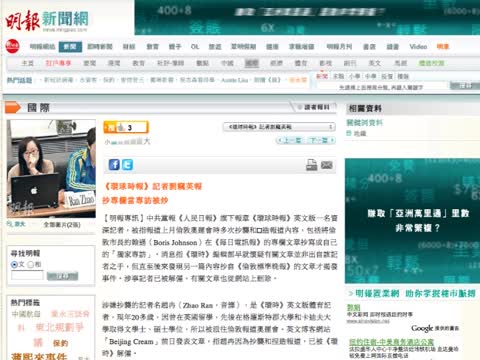Open the Ming Pao 明報新聞網 logo
This screenshot has height=360, width=480.
tap(47, 20)
